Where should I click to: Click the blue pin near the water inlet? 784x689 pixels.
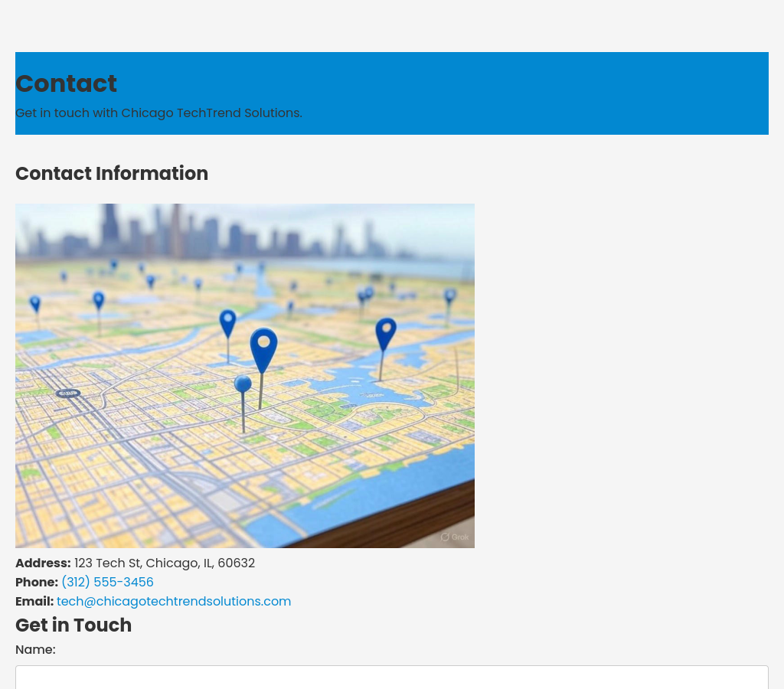click(x=385, y=334)
